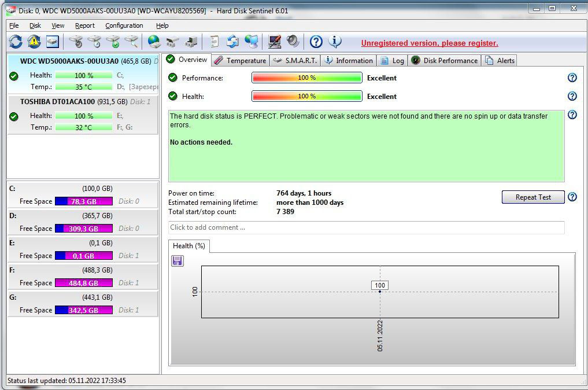Open the Disk menu
Image resolution: width=588 pixels, height=390 pixels.
coord(35,25)
